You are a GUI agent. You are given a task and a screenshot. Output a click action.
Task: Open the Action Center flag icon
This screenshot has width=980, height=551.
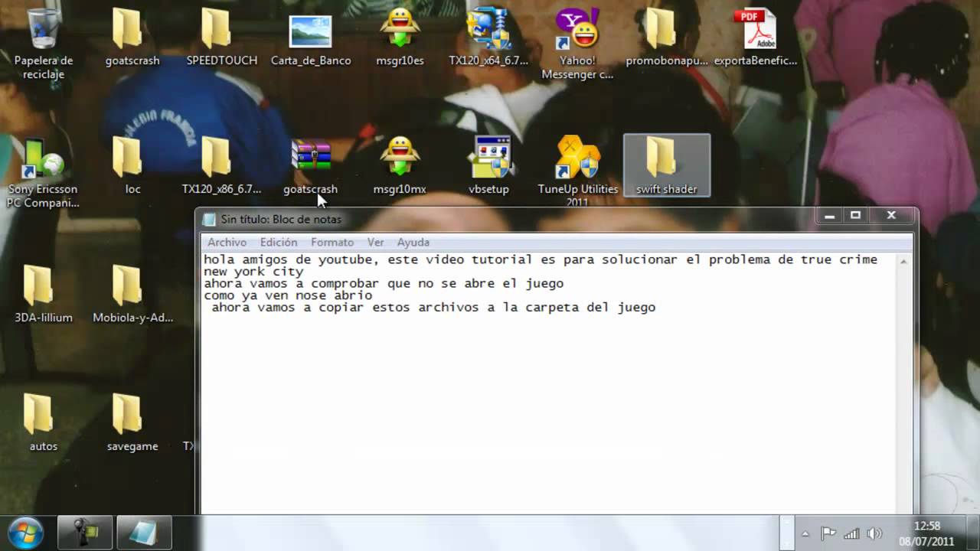(828, 533)
